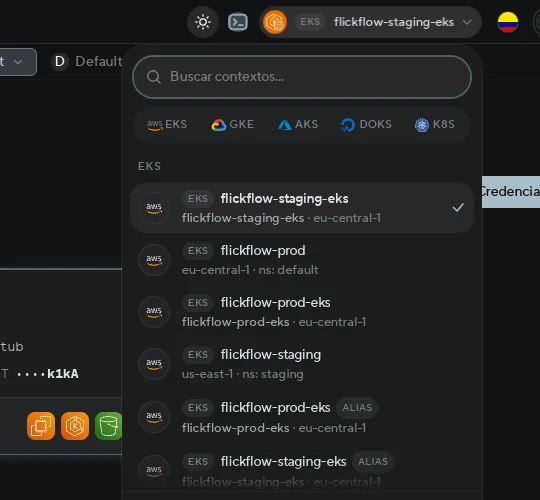Click the ALIAS badge on flickflow-staging-eks
Viewport: 540px width, 500px height.
tap(373, 461)
